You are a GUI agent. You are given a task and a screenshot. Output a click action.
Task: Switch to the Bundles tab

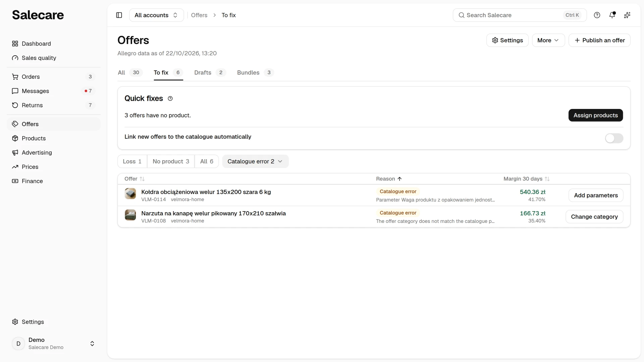[255, 72]
